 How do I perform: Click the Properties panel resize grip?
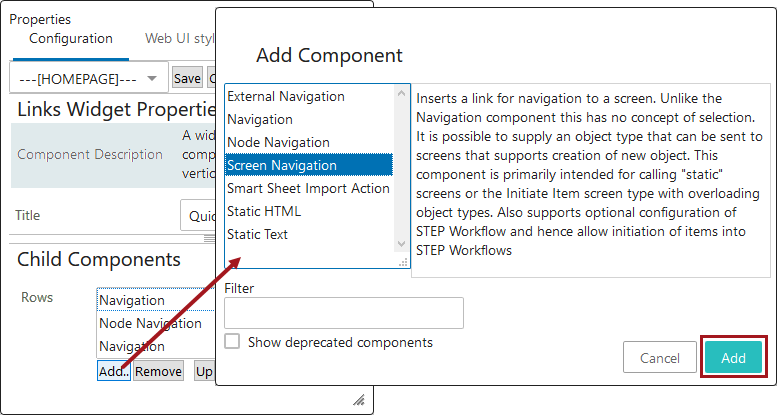(358, 400)
